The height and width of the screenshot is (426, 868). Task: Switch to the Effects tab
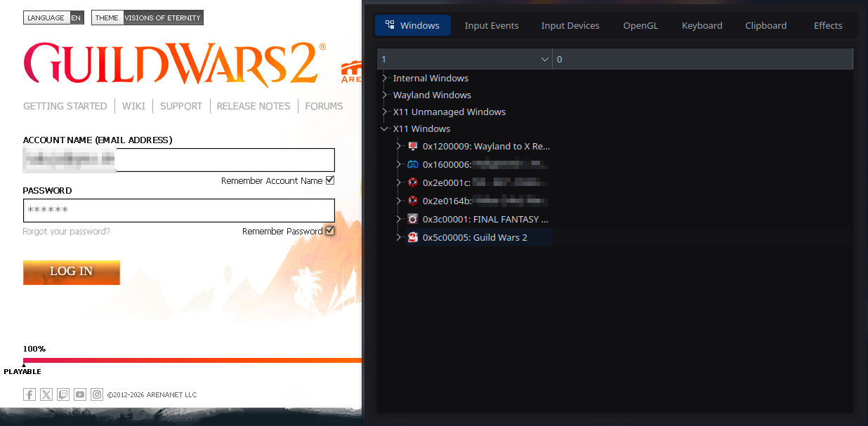pyautogui.click(x=828, y=25)
